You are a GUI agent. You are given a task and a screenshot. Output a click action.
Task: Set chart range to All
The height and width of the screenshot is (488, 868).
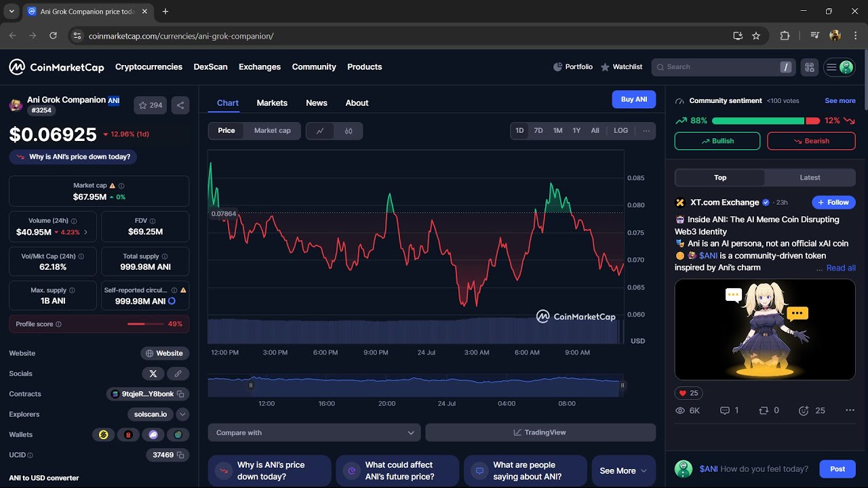tap(595, 131)
